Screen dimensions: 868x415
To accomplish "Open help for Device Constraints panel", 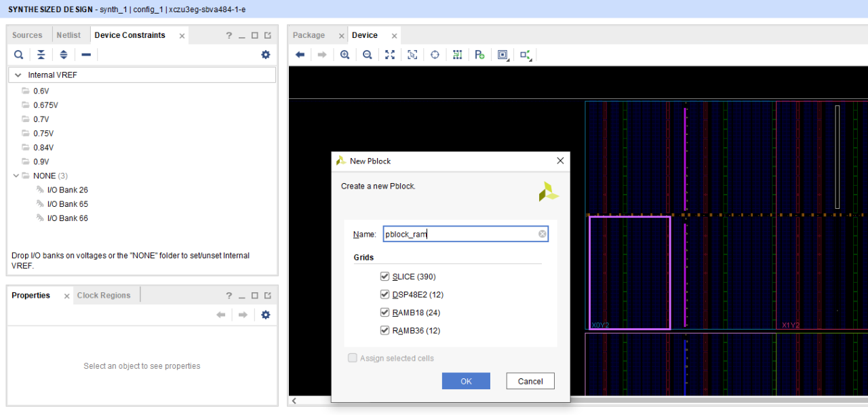I will tap(229, 35).
